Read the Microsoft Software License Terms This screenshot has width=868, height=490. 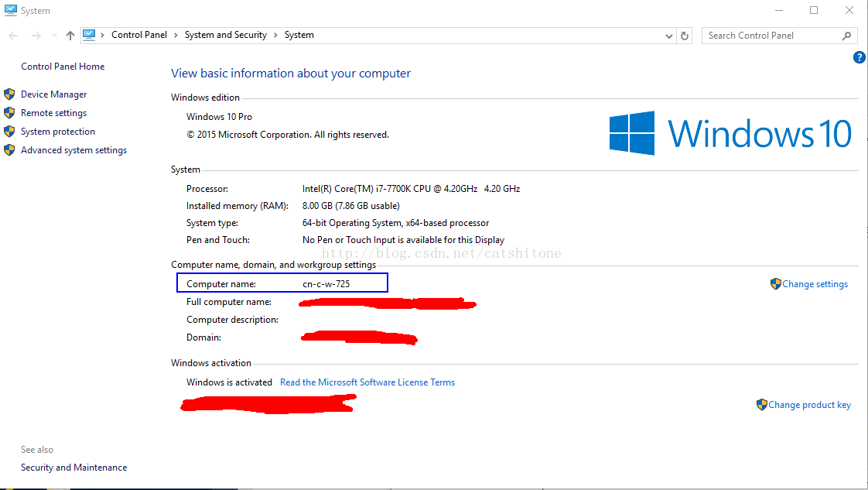coord(367,382)
